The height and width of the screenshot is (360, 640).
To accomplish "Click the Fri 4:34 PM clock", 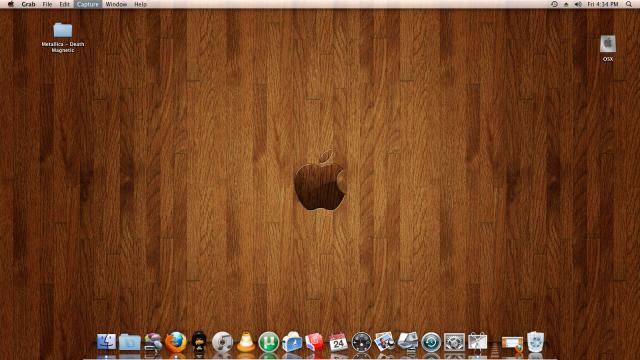I will [x=603, y=4].
